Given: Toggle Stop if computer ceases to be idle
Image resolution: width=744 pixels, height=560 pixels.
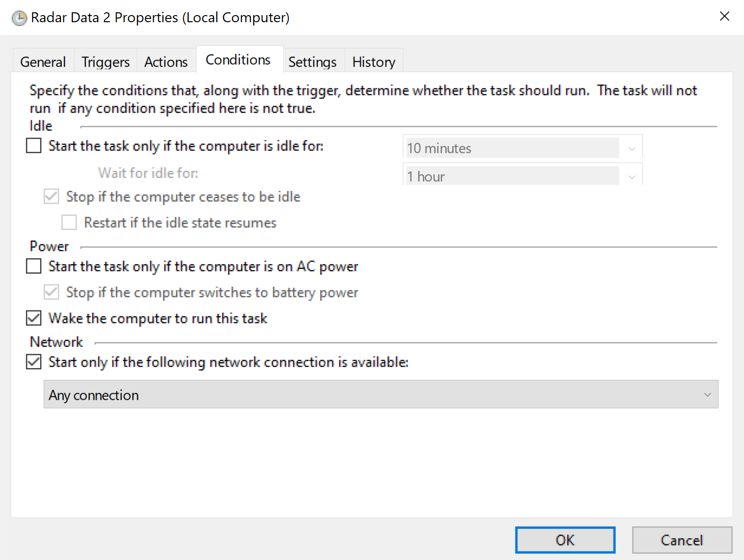Looking at the screenshot, I should (52, 196).
